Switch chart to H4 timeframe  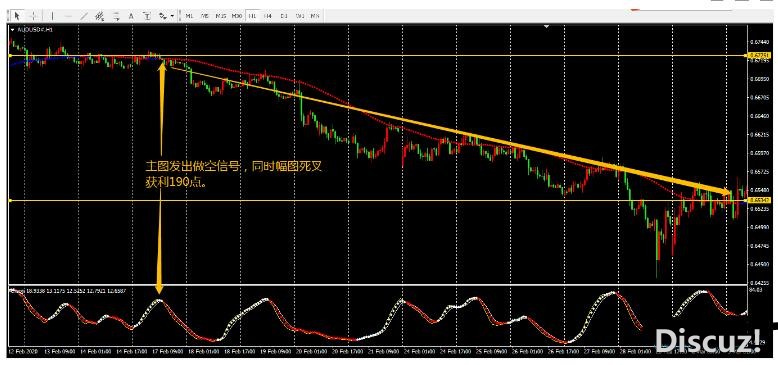tap(268, 15)
